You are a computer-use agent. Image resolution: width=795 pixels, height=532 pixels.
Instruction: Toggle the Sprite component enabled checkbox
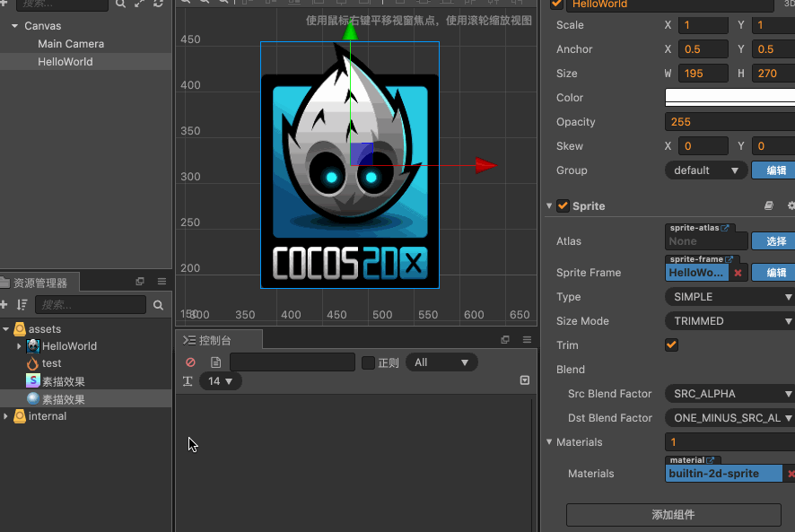tap(563, 206)
